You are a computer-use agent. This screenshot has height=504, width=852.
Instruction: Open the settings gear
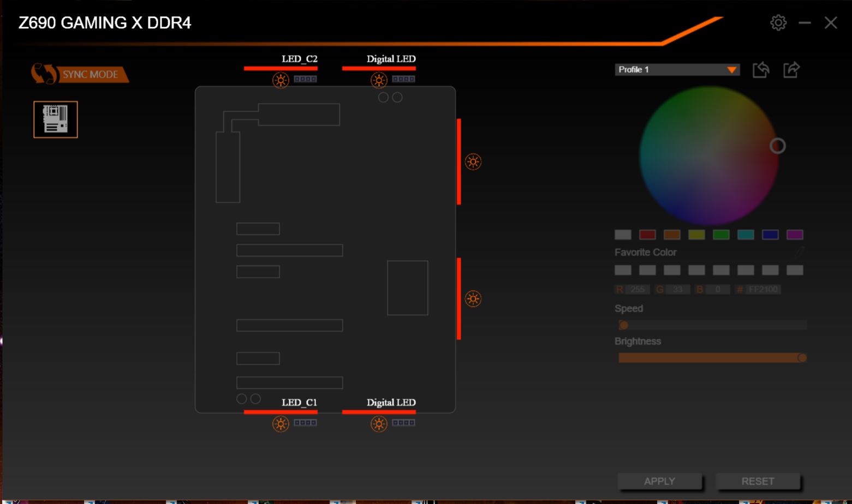(778, 22)
